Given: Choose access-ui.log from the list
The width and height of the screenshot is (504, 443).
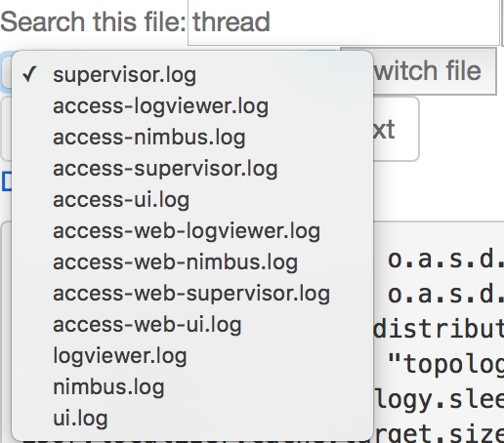Looking at the screenshot, I should tap(192, 200).
